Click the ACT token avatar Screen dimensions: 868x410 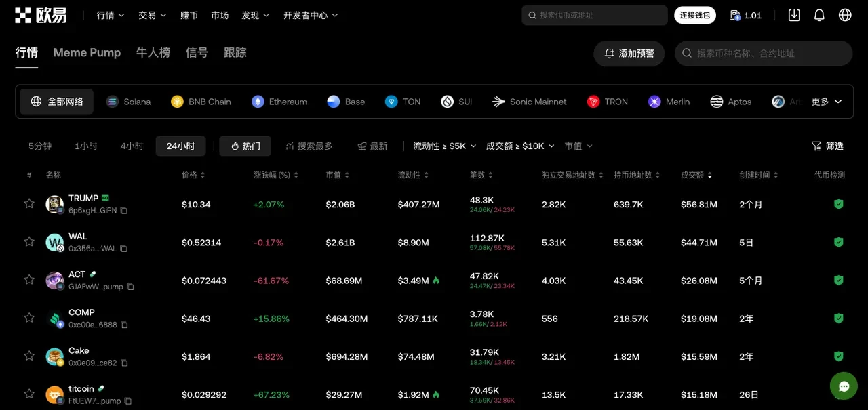55,280
